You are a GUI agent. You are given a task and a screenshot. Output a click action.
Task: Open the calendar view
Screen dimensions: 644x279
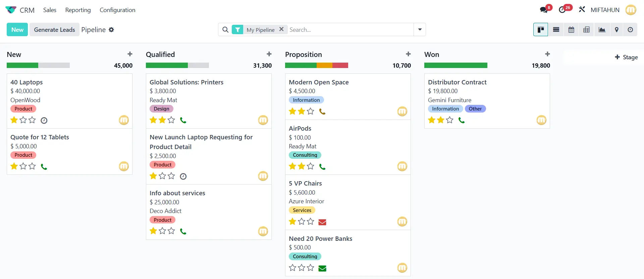571,30
